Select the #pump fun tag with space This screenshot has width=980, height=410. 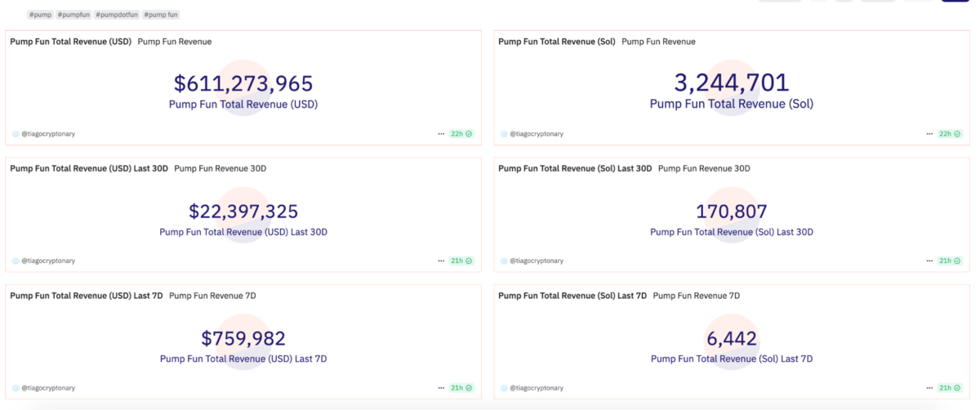click(x=161, y=15)
